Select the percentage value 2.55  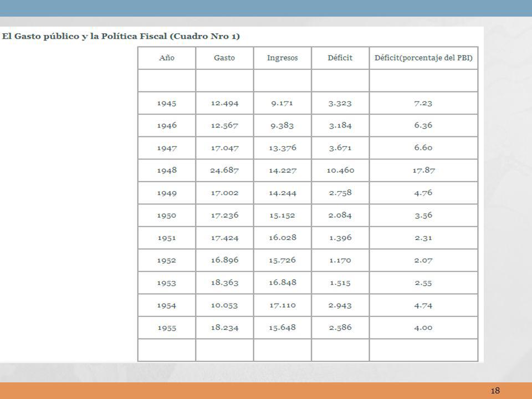(x=423, y=283)
